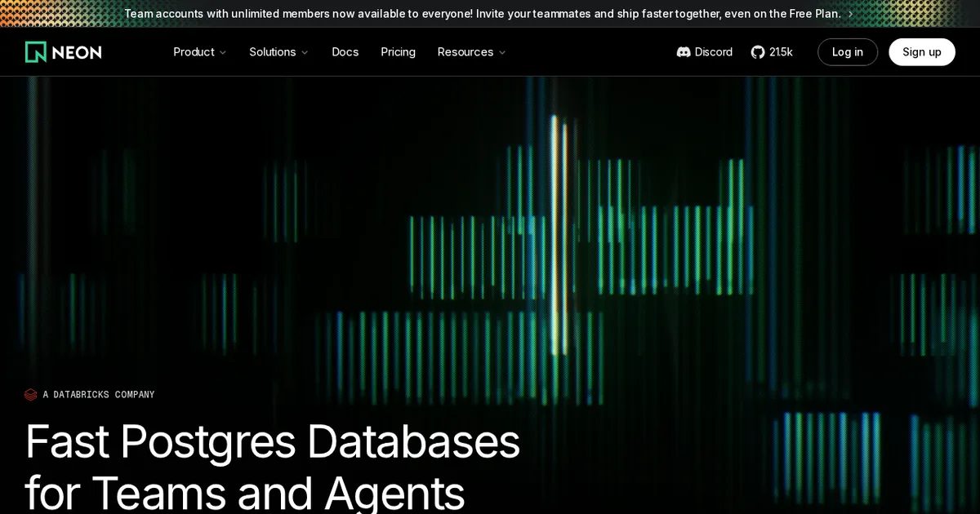Open the Discord icon link
The height and width of the screenshot is (514, 980).
684,52
